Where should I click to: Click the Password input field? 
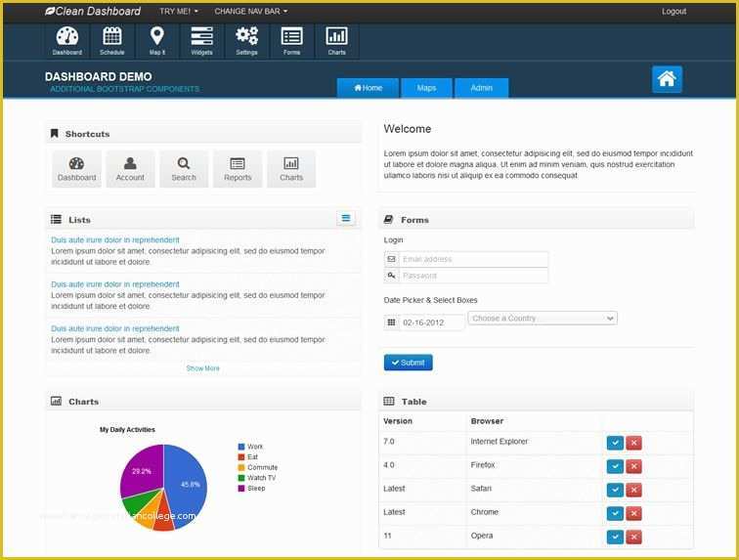pyautogui.click(x=473, y=276)
